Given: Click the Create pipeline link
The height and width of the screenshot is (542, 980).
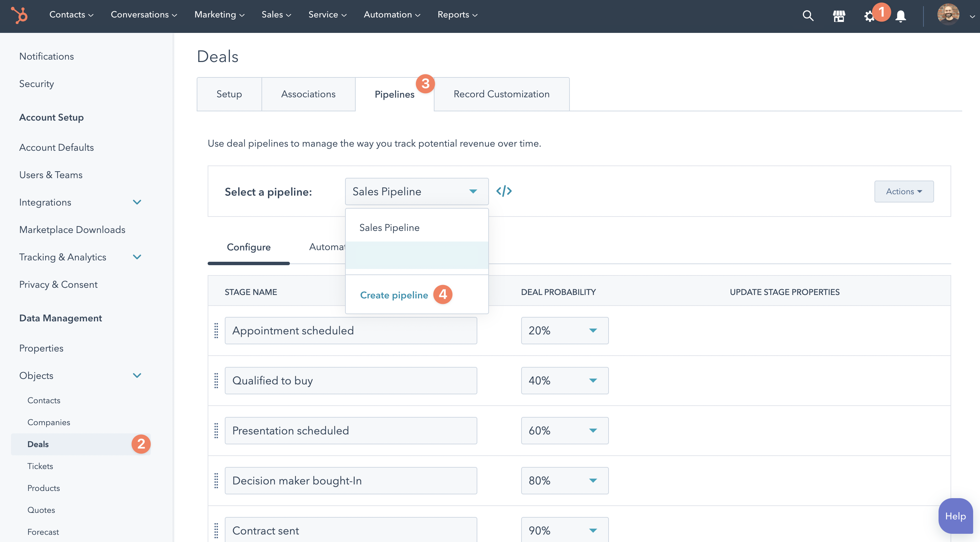Looking at the screenshot, I should pyautogui.click(x=394, y=295).
